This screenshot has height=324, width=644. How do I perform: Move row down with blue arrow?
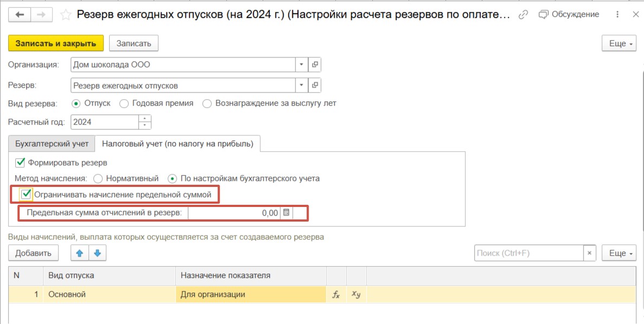click(98, 252)
